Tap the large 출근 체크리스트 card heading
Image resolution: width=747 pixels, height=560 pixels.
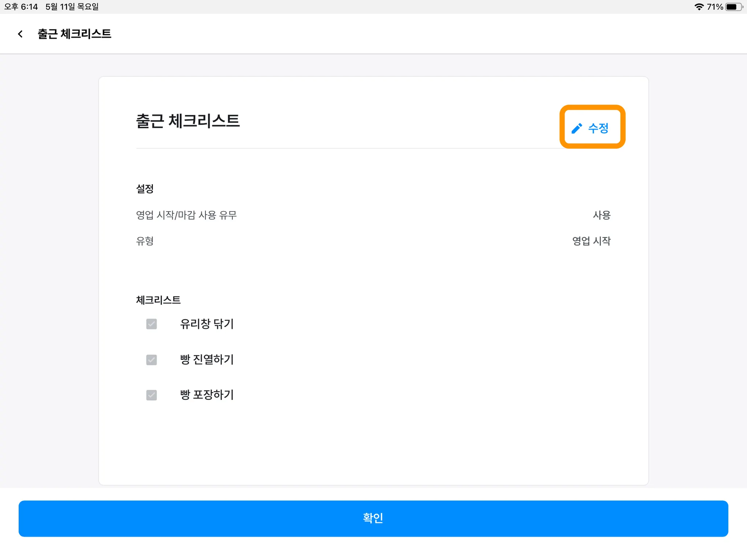pyautogui.click(x=188, y=121)
